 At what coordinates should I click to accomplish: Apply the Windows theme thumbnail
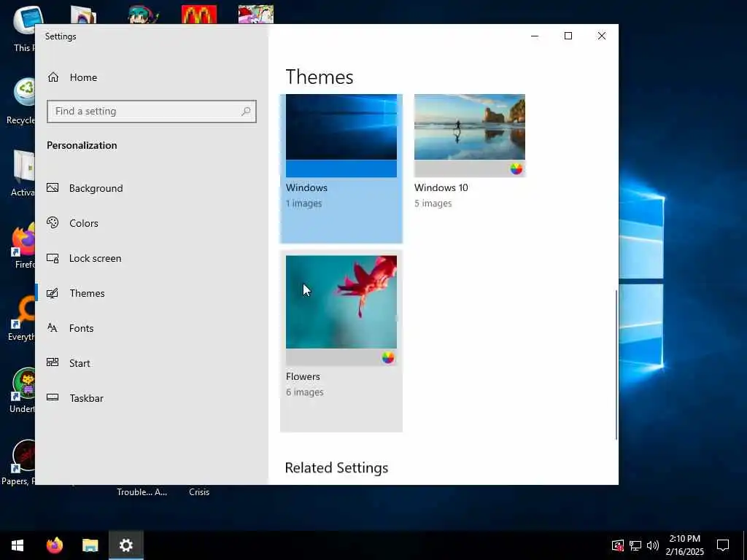pyautogui.click(x=341, y=135)
